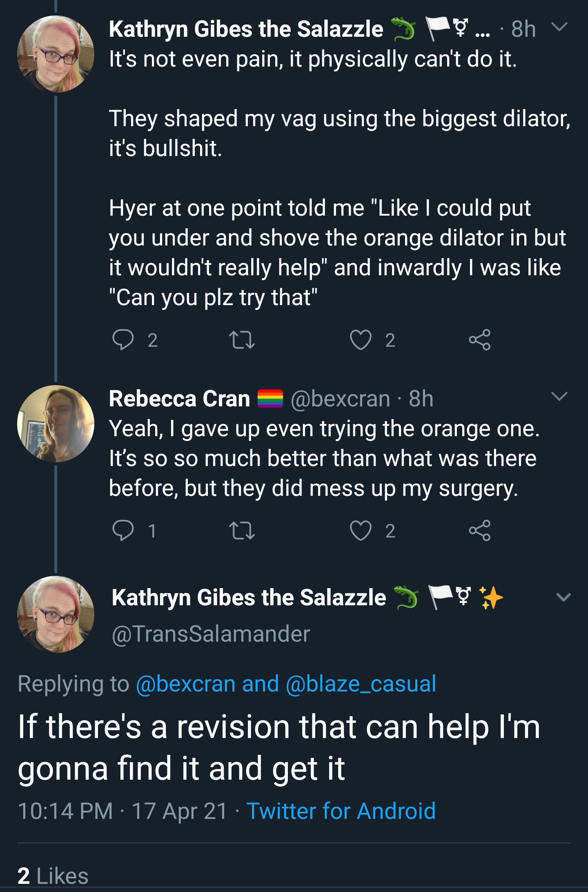Share the first Kathryn Gibes tweet
This screenshot has width=588, height=892.
480,340
